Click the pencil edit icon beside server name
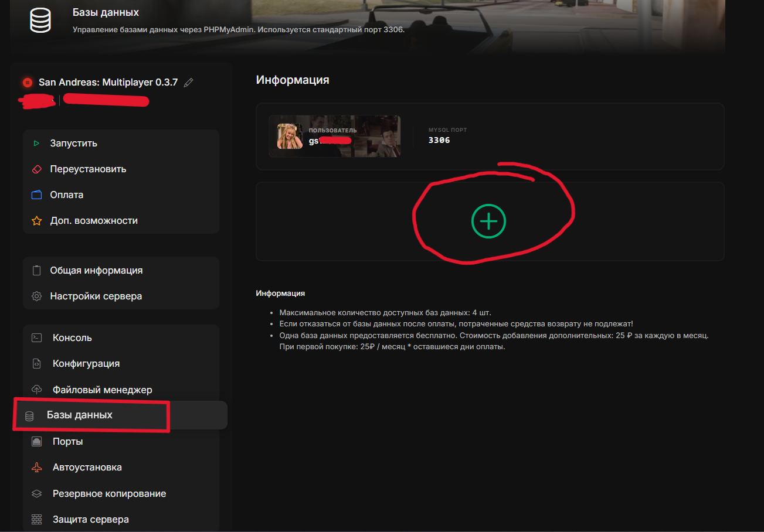This screenshot has height=532, width=764. 188,83
